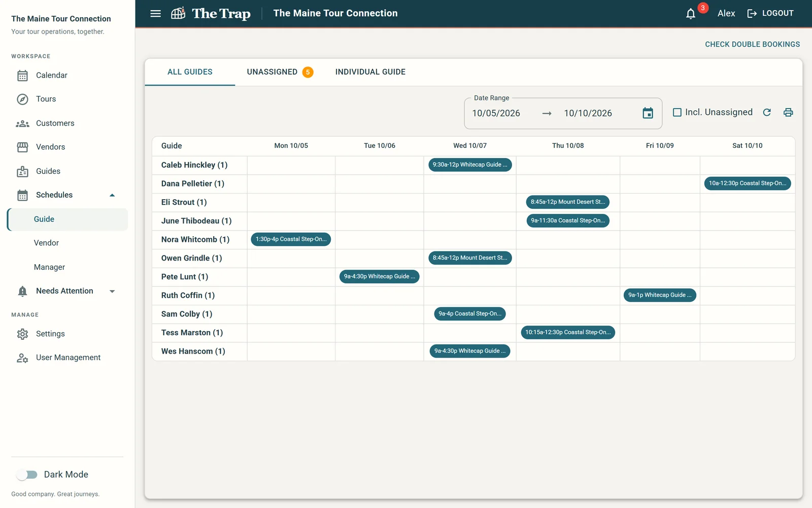This screenshot has height=508, width=812.
Task: Expand the Needs Attention section arrow
Action: (x=112, y=291)
